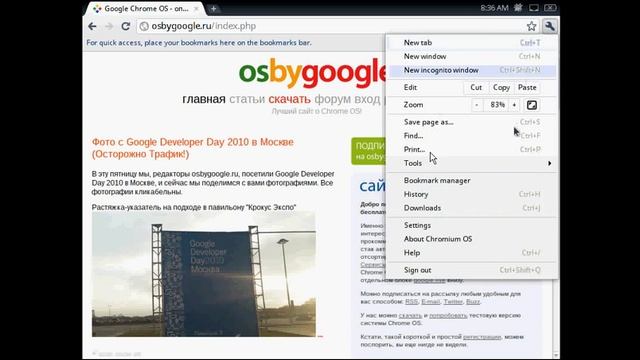Click the wrench menu icon
The height and width of the screenshot is (360, 640).
(549, 26)
